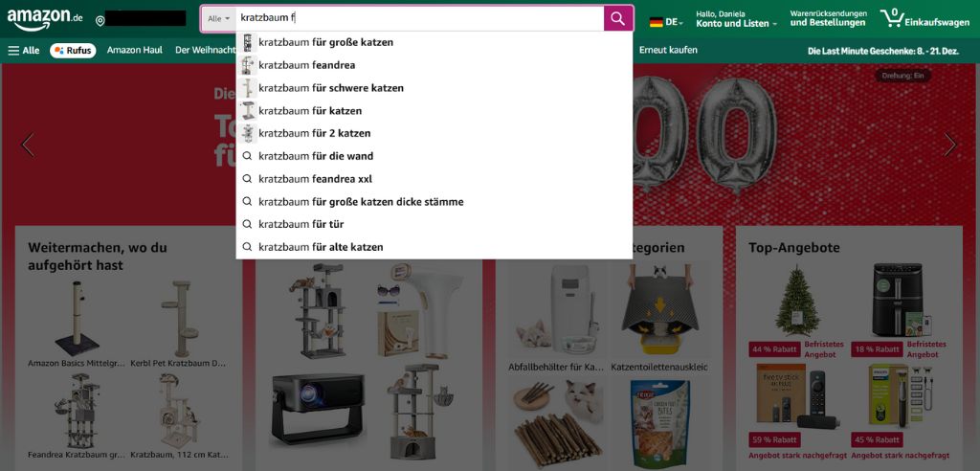
Task: Click the 44 % Rabatt badge
Action: (773, 349)
